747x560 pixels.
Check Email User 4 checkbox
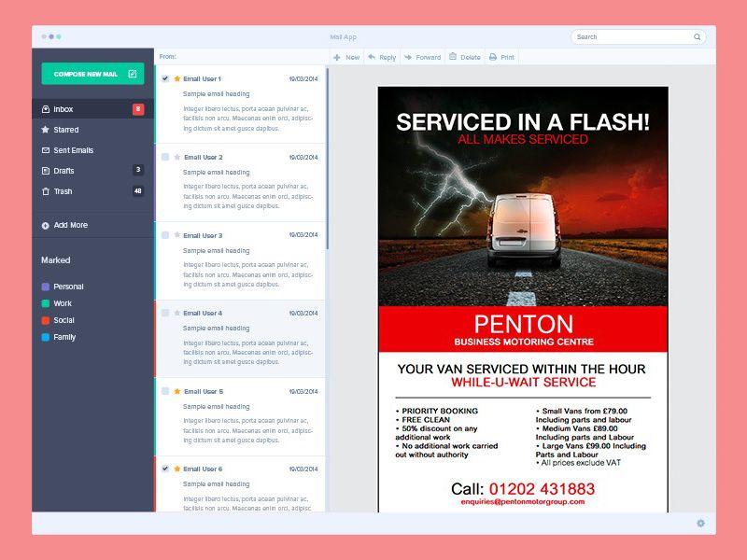pos(165,313)
